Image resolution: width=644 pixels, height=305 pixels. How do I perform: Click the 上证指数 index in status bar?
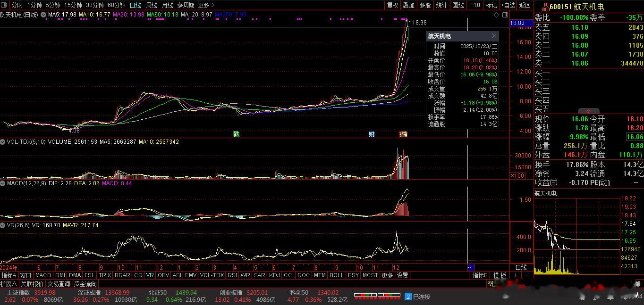18,293
